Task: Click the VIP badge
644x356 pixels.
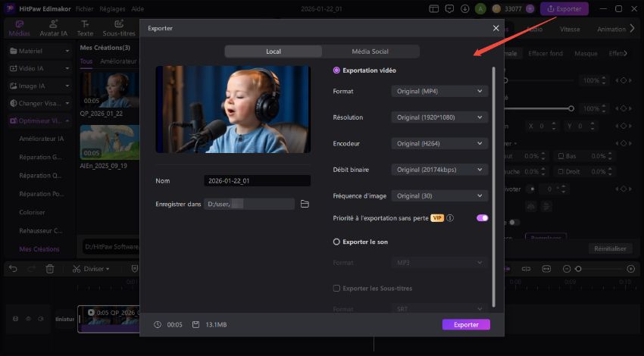Action: pos(437,218)
